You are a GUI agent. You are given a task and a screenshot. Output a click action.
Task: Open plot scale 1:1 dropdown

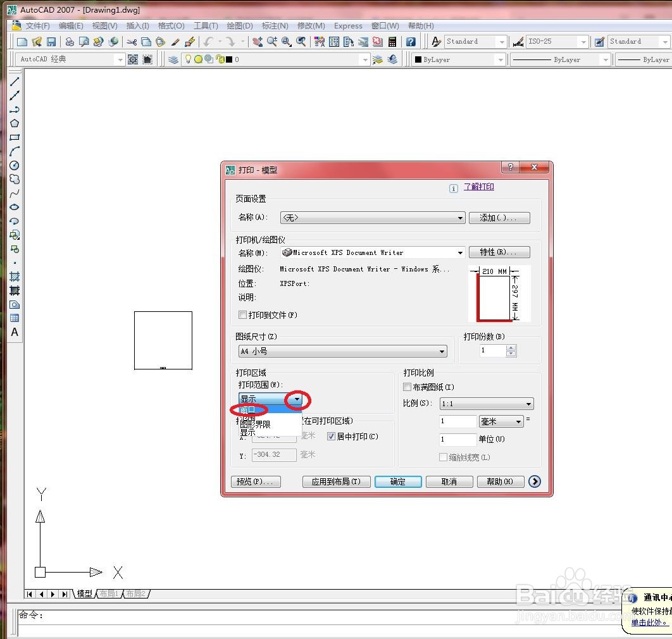(487, 404)
